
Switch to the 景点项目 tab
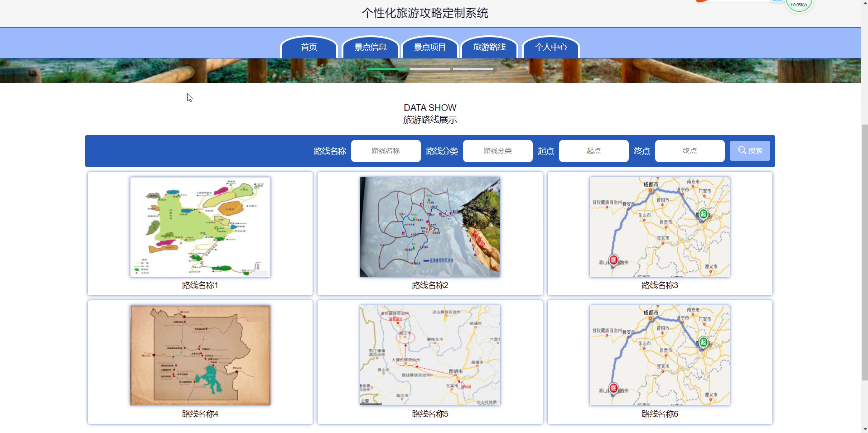pos(430,47)
